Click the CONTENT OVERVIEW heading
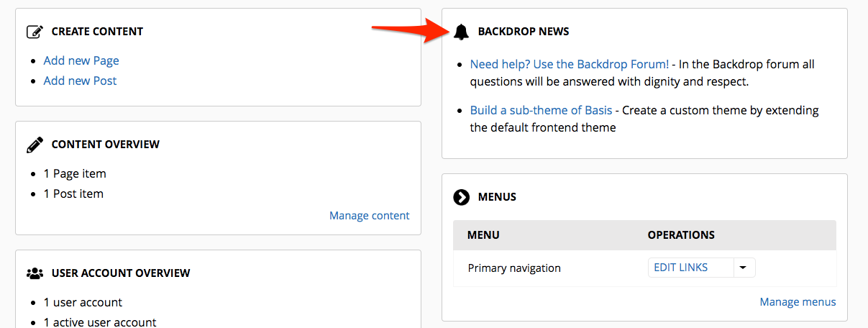Image resolution: width=868 pixels, height=328 pixels. [x=106, y=145]
